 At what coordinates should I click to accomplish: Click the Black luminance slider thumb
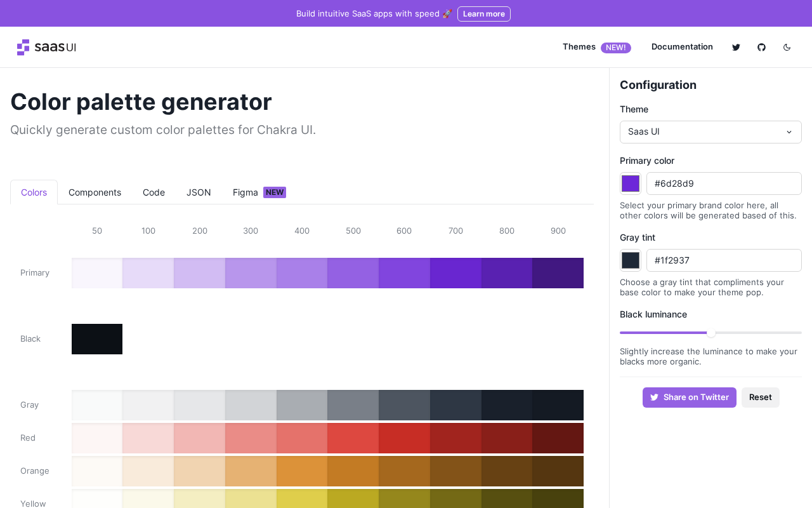(x=711, y=333)
